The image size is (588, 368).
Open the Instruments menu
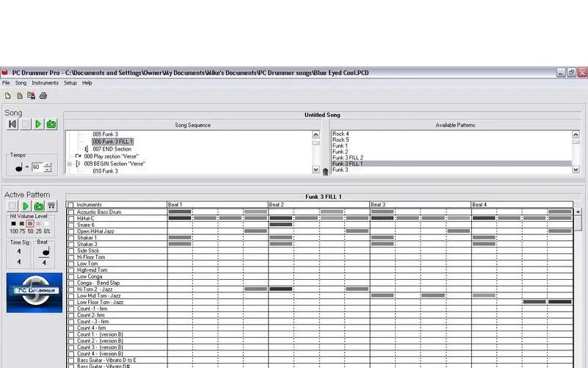[x=45, y=83]
